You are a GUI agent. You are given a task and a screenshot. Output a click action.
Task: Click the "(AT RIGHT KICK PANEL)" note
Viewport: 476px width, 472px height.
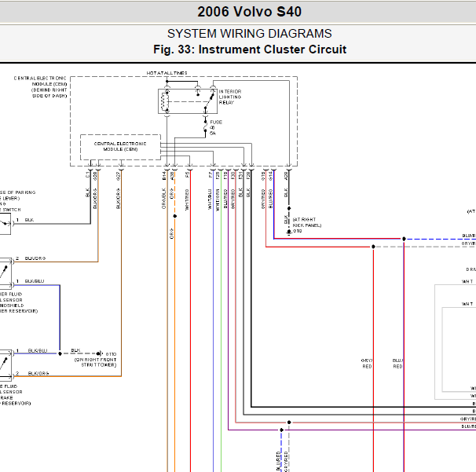pos(306,222)
